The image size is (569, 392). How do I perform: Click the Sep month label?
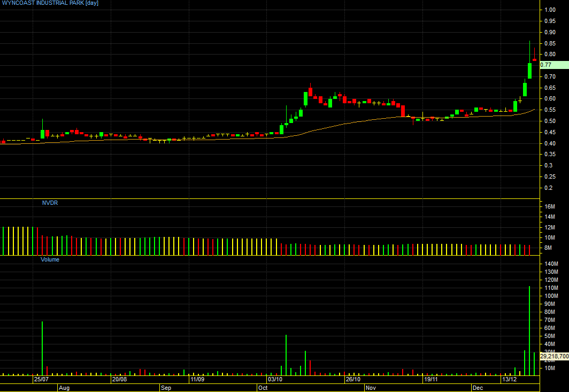pos(166,388)
